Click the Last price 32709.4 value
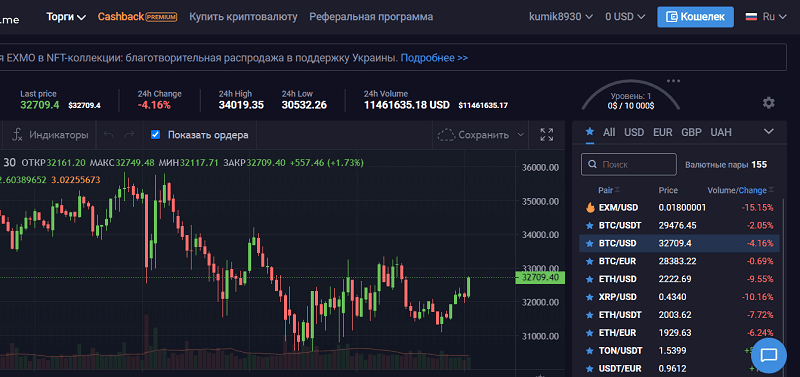This screenshot has height=377, width=800. [x=40, y=105]
